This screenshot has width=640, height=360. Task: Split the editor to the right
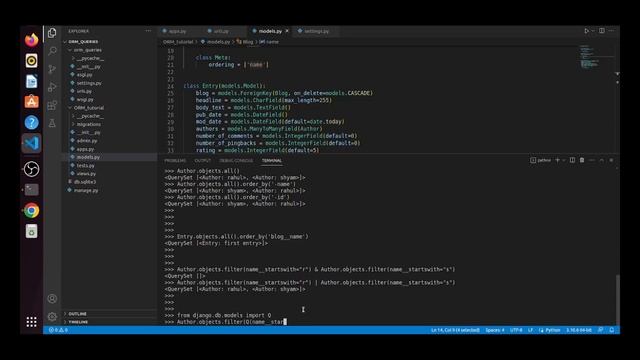pyautogui.click(x=602, y=31)
